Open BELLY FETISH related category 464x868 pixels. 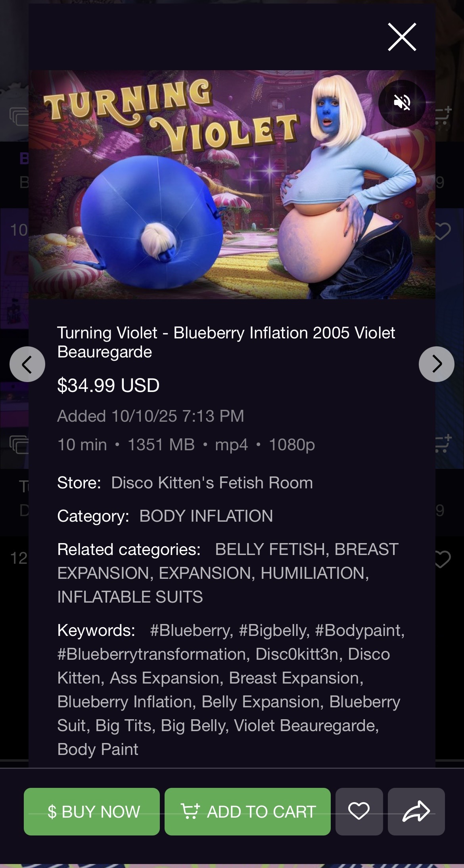coord(271,549)
